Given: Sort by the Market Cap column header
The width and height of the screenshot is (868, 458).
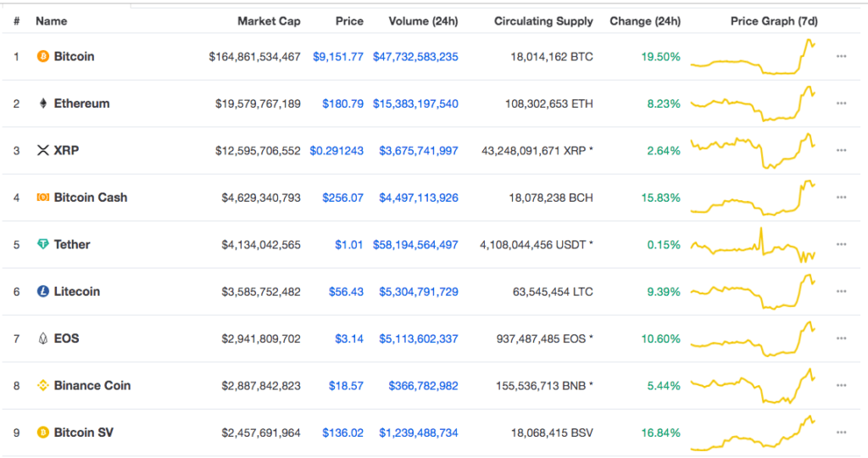Looking at the screenshot, I should click(x=269, y=21).
